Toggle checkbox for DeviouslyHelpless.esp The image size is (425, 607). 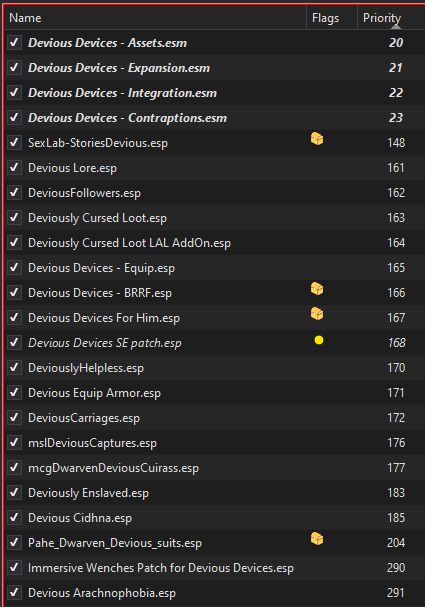point(14,367)
